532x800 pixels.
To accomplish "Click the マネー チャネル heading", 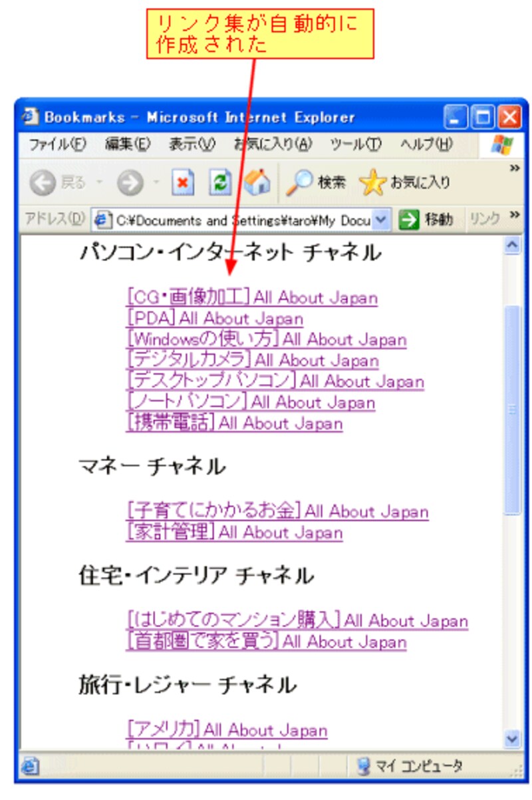I will click(152, 467).
